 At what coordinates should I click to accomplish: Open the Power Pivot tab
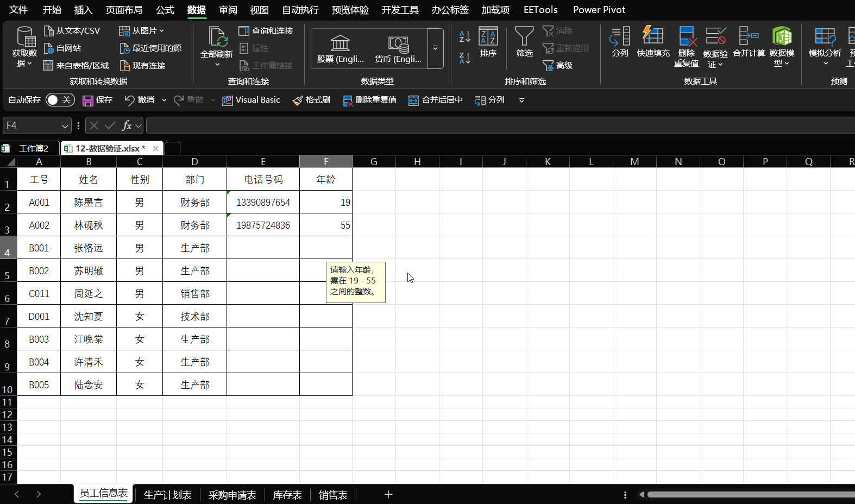tap(599, 10)
